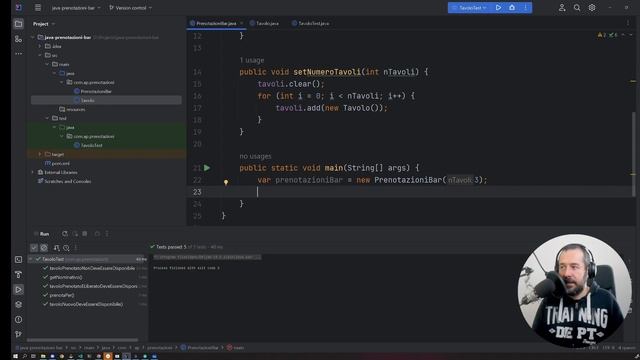Collapse the src folder

tap(40, 55)
